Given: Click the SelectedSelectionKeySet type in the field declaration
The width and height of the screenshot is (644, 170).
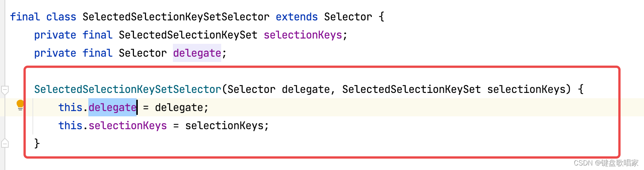Looking at the screenshot, I should [188, 35].
